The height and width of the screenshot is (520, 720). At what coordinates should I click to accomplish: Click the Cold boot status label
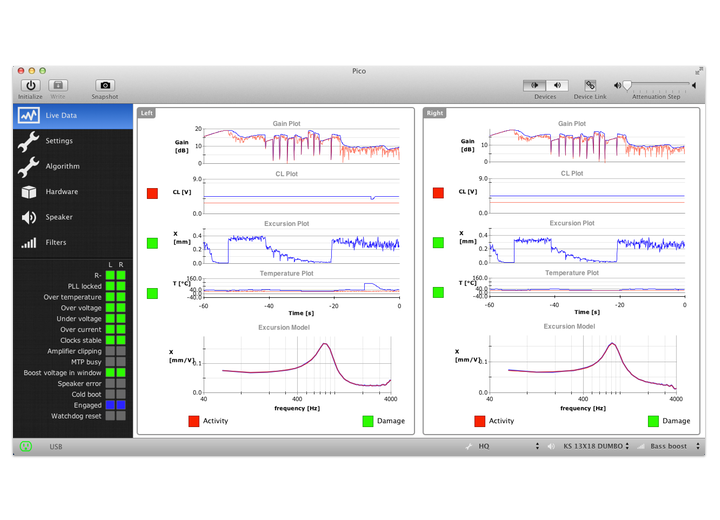coord(86,394)
